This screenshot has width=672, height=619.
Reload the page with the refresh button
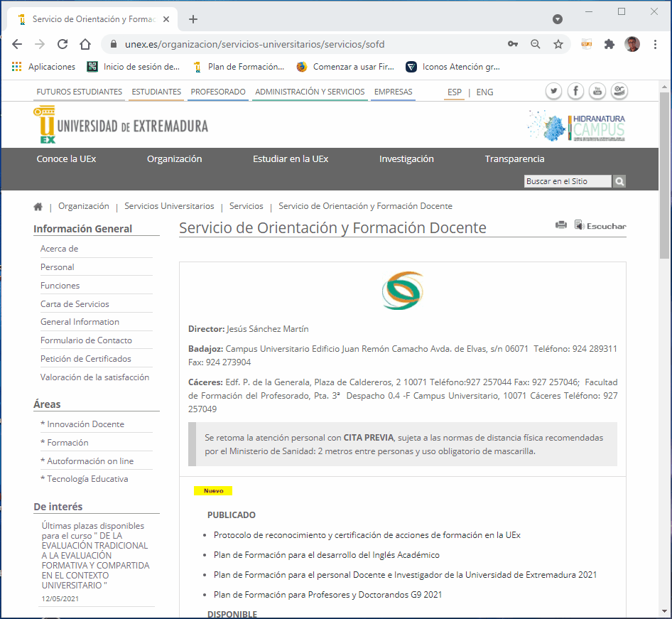pyautogui.click(x=63, y=44)
